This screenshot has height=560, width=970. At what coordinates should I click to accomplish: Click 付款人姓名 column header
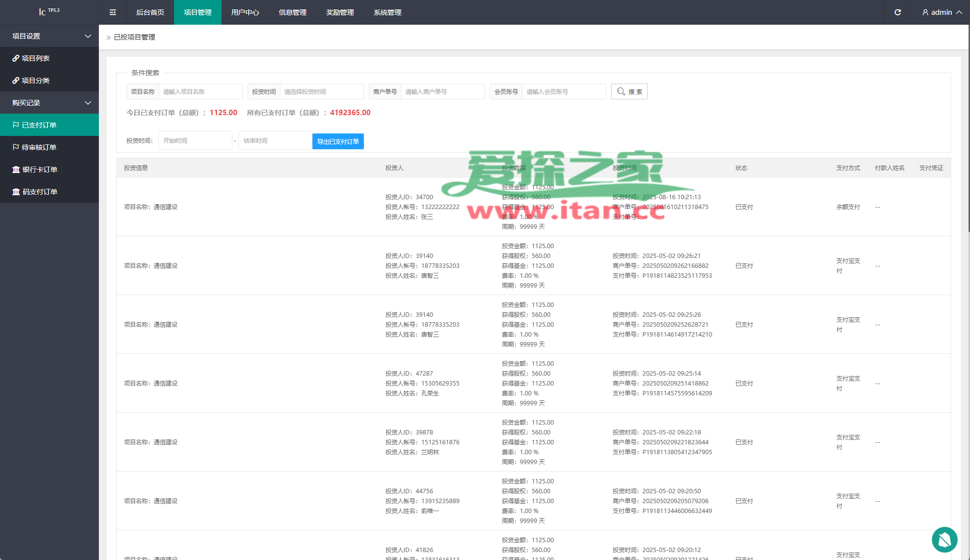(x=890, y=168)
